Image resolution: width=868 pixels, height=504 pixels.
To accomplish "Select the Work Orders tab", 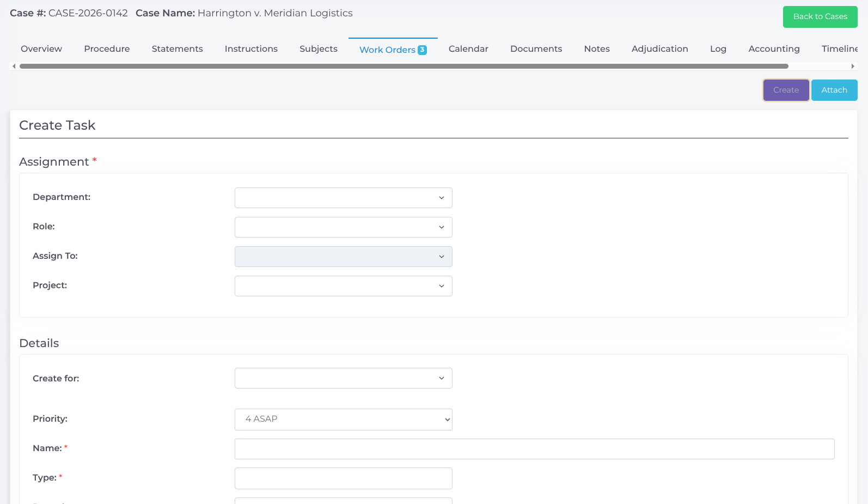I will click(x=393, y=50).
